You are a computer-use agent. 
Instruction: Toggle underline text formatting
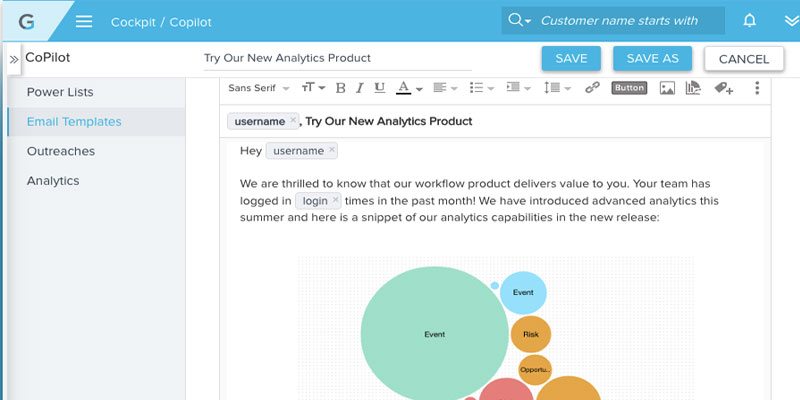point(379,88)
